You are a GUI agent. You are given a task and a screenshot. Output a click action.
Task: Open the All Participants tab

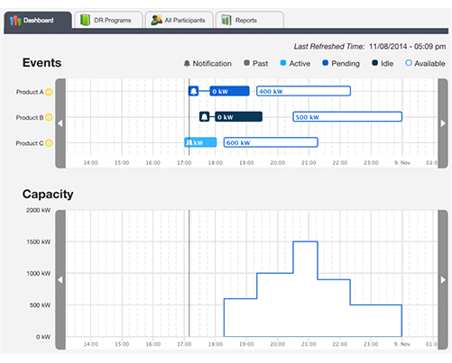pyautogui.click(x=179, y=20)
